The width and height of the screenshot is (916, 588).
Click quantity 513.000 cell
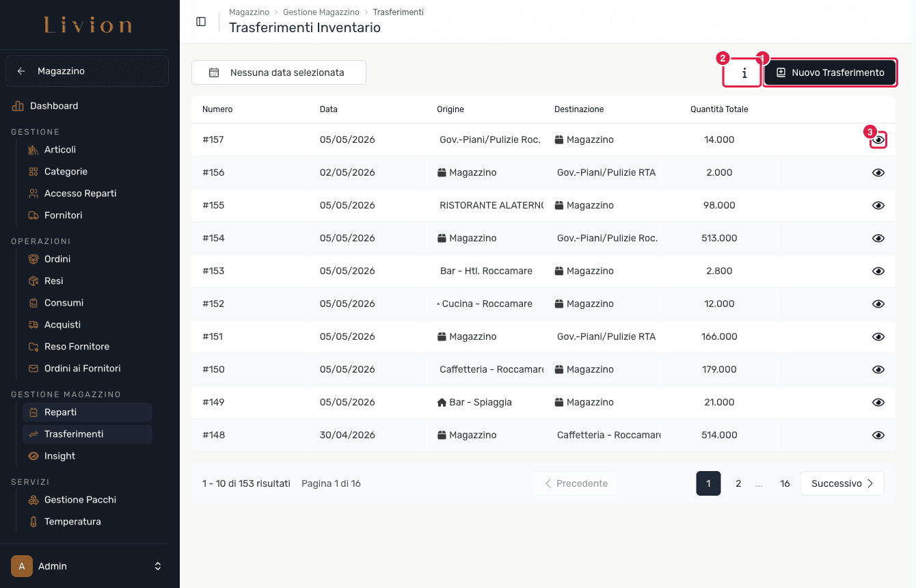pos(719,238)
